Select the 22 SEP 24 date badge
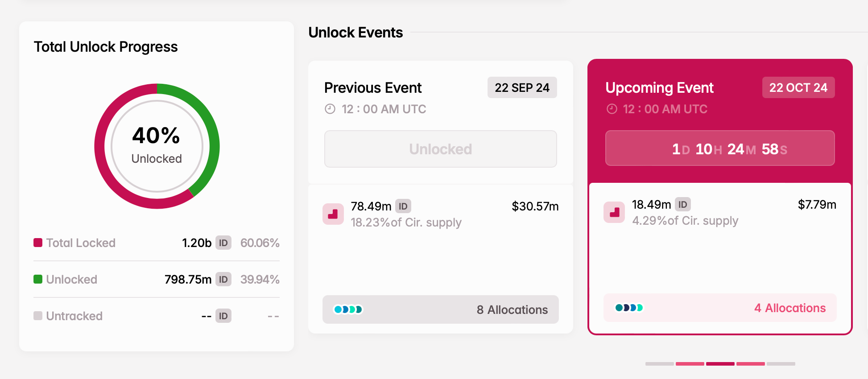The image size is (868, 379). click(x=522, y=88)
